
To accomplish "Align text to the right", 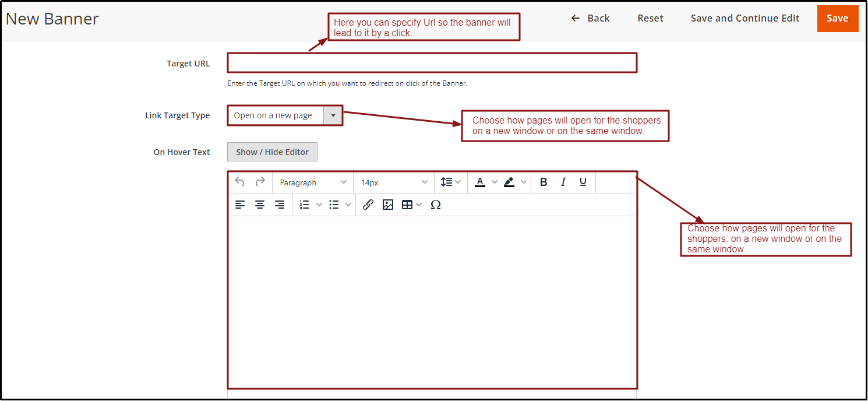I will (279, 205).
